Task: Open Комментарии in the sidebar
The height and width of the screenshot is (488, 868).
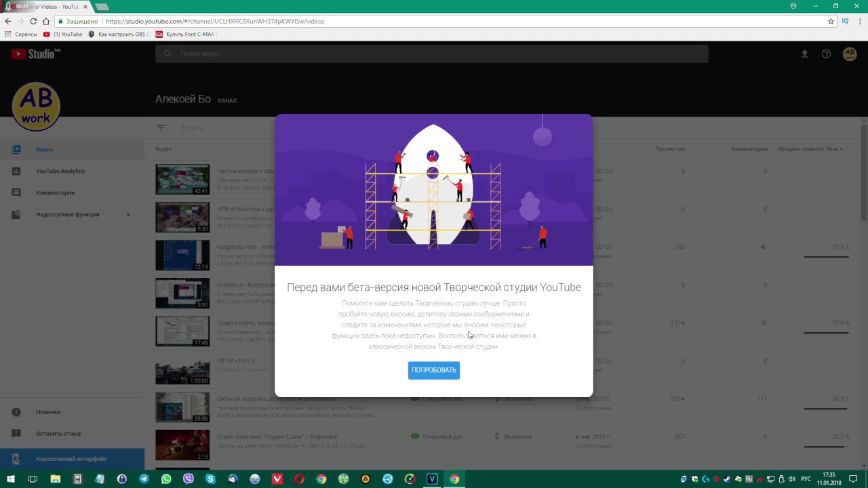Action: point(72,192)
